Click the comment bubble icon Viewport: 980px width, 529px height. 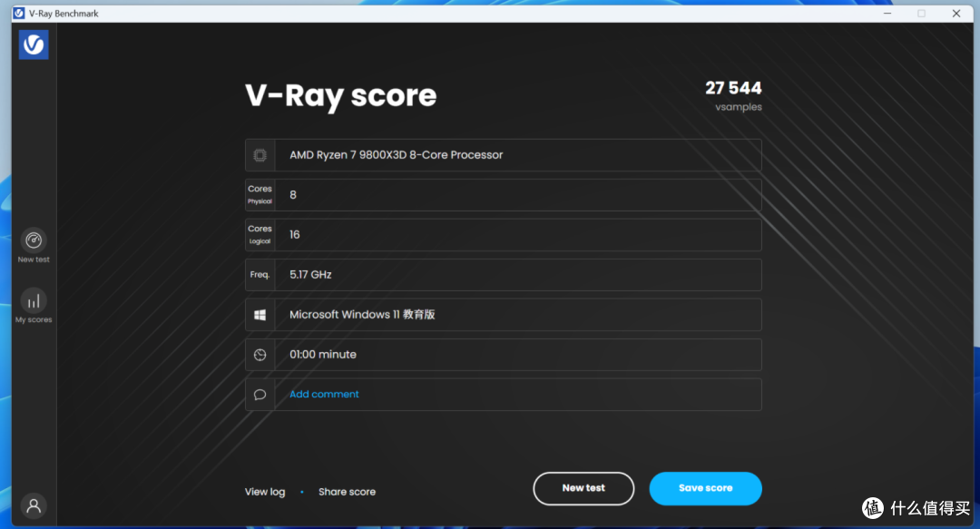260,395
